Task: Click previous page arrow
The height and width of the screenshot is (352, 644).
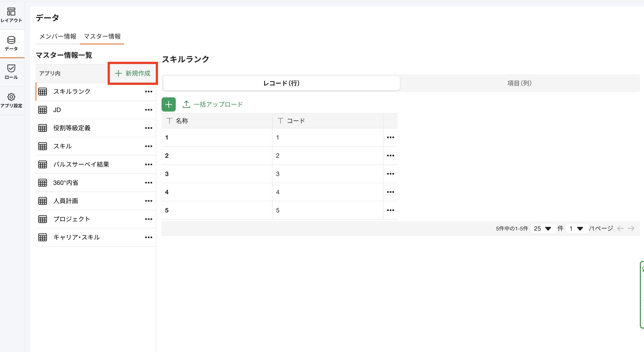Action: (620, 228)
